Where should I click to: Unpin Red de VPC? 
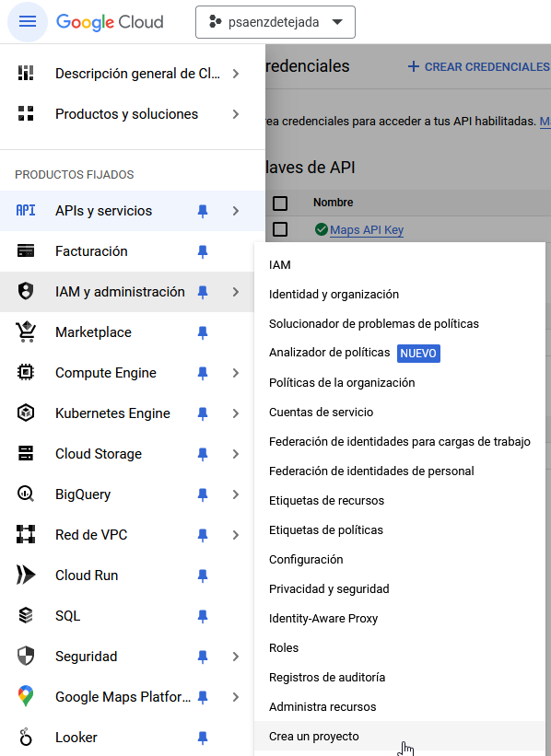click(203, 535)
